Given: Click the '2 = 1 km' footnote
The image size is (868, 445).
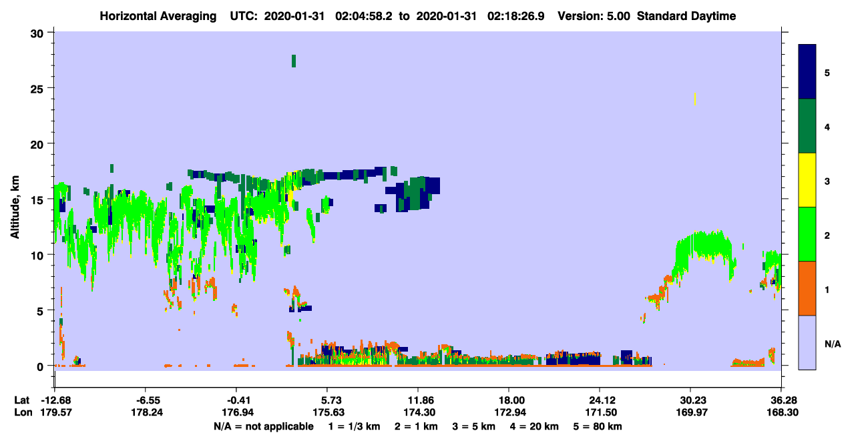Looking at the screenshot, I should click(417, 426).
